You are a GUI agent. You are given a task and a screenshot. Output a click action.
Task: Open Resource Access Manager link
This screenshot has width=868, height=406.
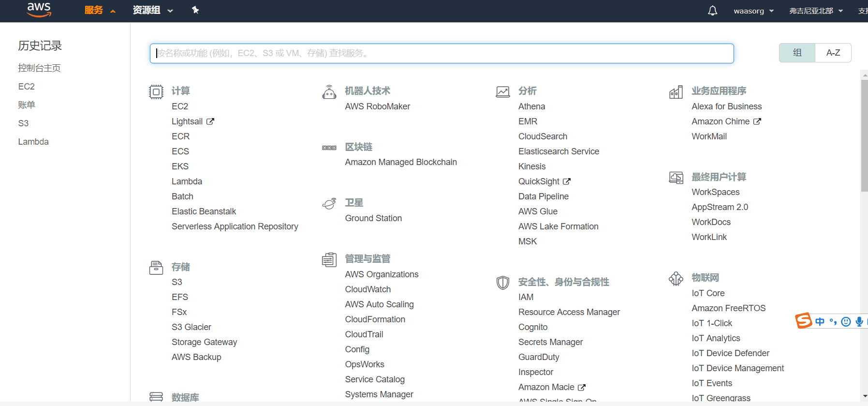(x=569, y=312)
